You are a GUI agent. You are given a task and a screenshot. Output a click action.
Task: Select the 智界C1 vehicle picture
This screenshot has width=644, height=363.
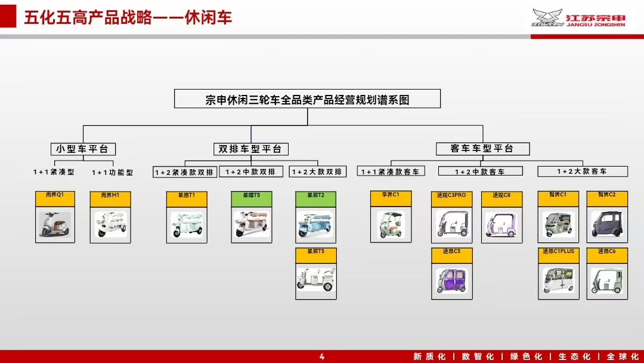pos(558,224)
